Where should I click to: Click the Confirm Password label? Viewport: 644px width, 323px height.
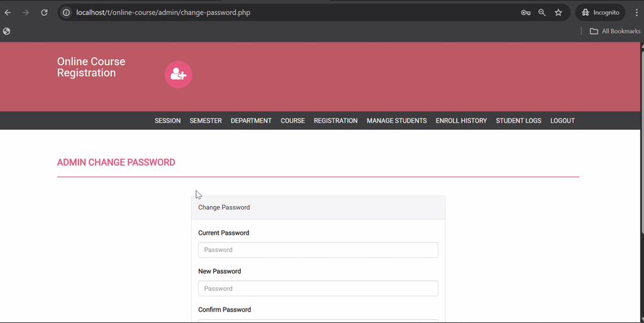pyautogui.click(x=225, y=310)
